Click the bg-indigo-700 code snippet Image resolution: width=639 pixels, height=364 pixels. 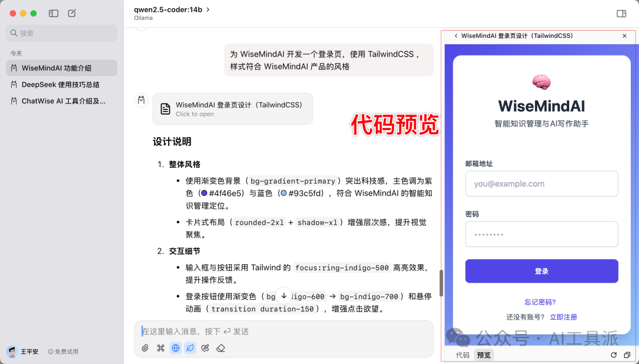(370, 297)
